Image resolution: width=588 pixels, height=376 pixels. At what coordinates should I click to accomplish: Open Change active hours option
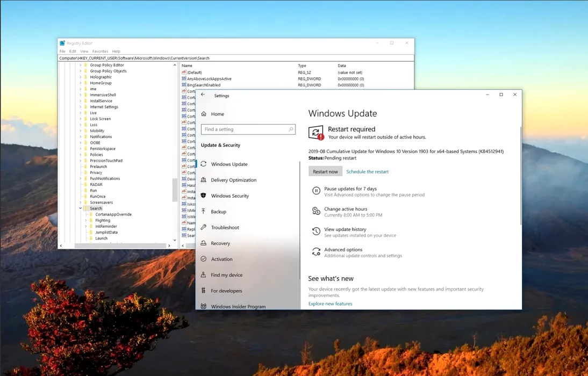click(346, 209)
